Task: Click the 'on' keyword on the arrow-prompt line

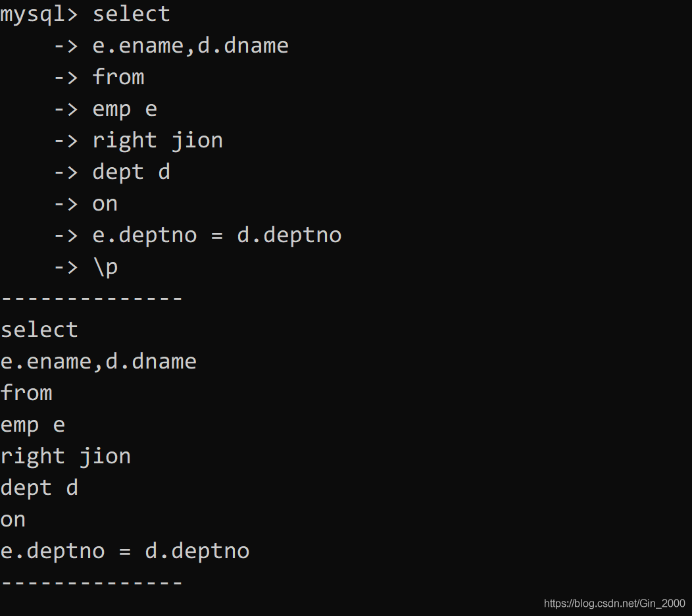Action: (x=105, y=205)
